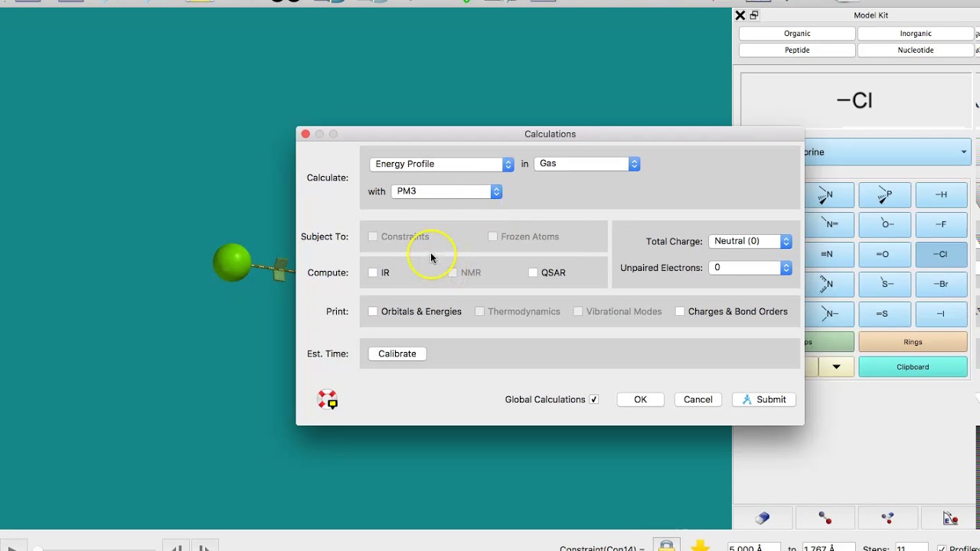
Task: Uncheck the Global Calculations checkbox
Action: click(x=594, y=399)
